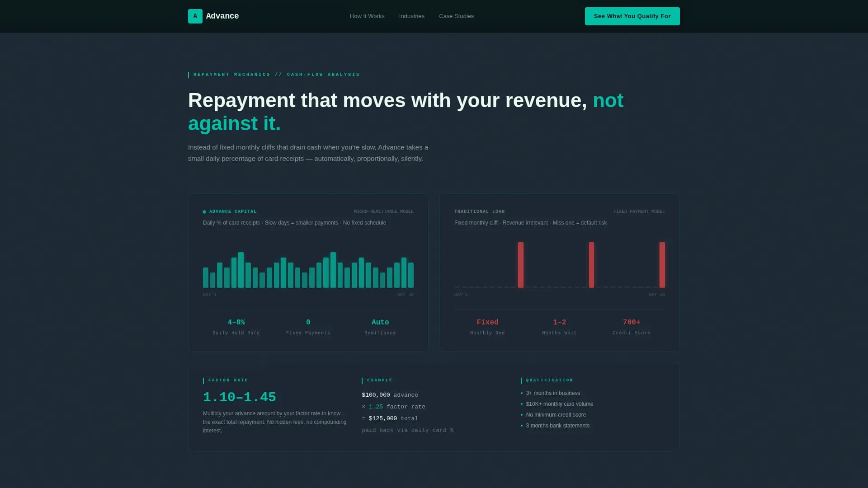Select the TRADITIONAL LOAN card heading
The image size is (868, 488).
479,211
